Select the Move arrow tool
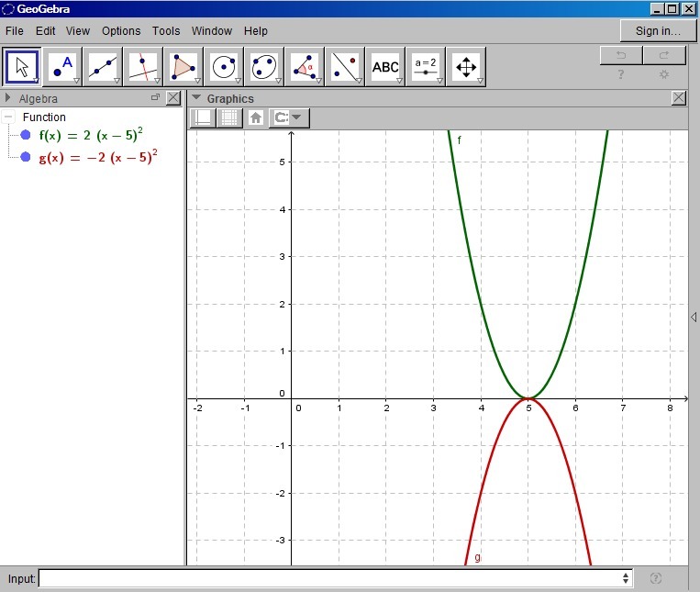 coord(23,66)
